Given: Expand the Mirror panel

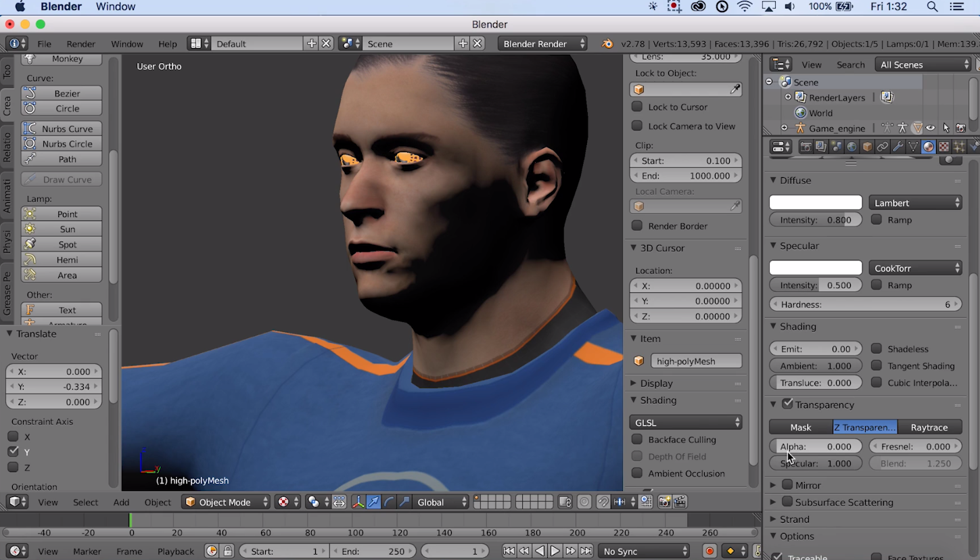Looking at the screenshot, I should click(x=773, y=485).
